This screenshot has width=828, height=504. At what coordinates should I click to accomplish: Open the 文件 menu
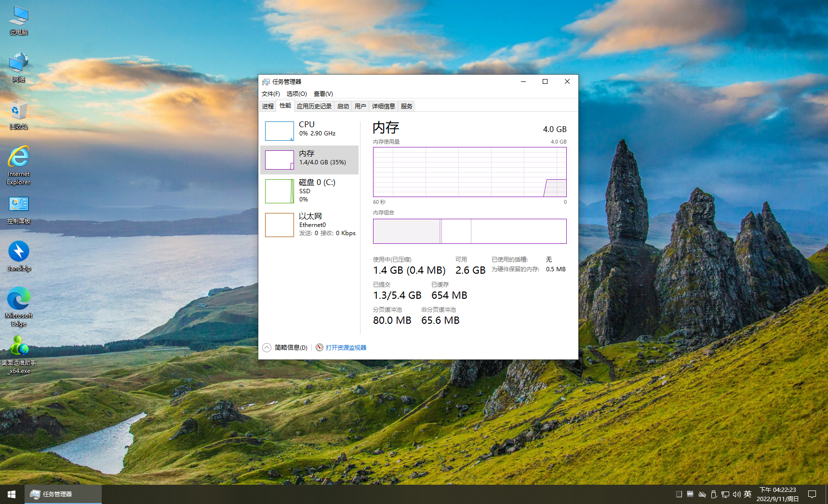tap(270, 93)
